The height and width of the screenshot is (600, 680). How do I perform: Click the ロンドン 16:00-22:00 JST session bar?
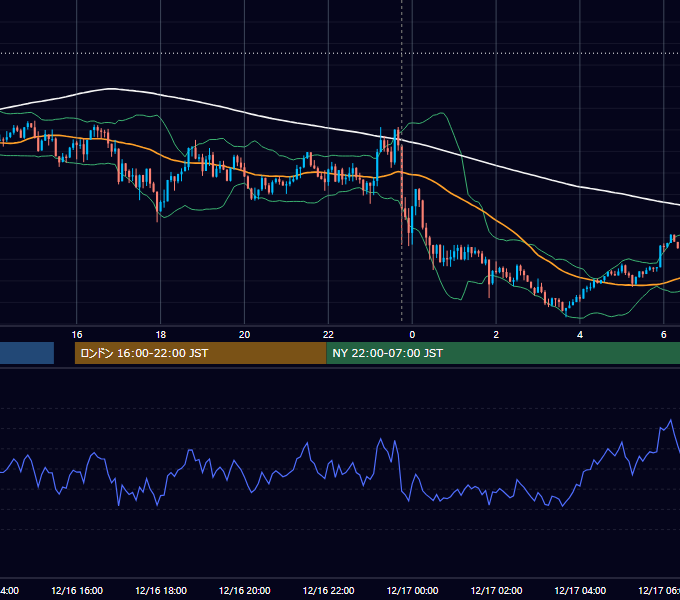click(200, 353)
